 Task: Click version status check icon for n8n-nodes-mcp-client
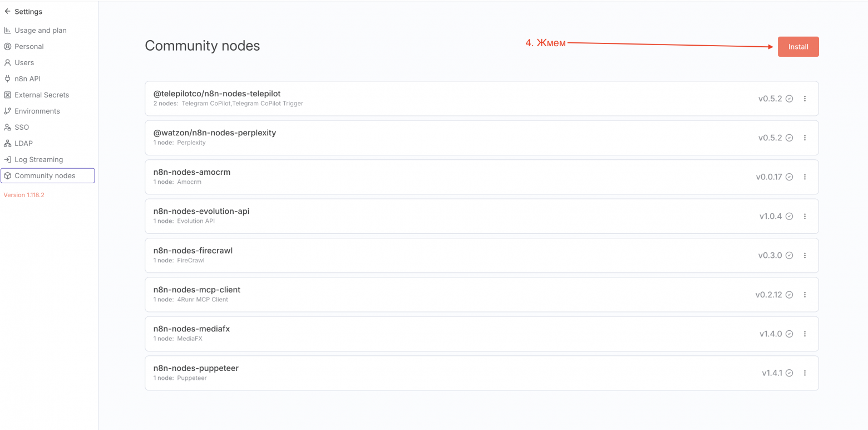pyautogui.click(x=789, y=295)
